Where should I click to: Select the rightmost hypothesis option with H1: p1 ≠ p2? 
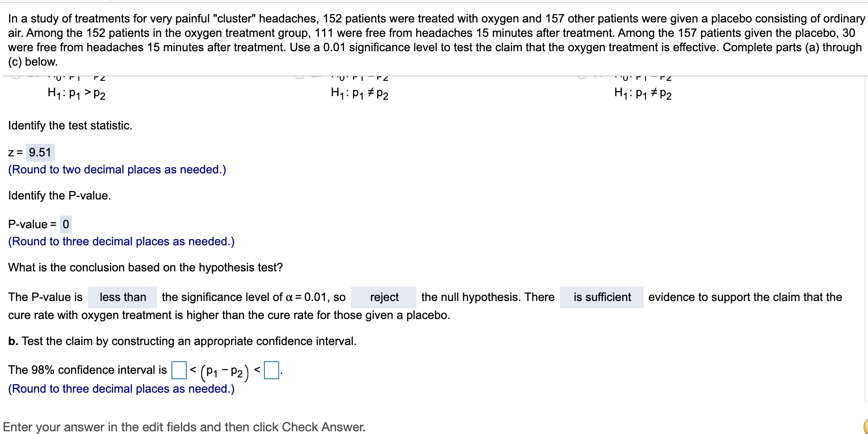(581, 76)
